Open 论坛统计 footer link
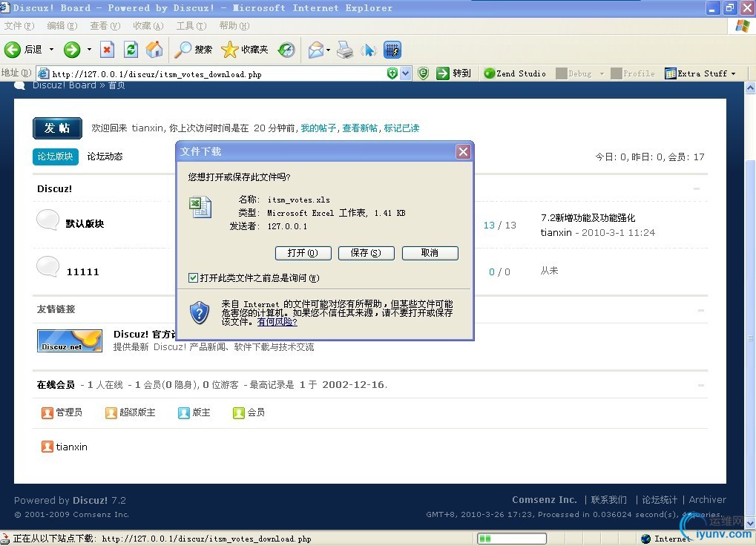 coord(659,500)
